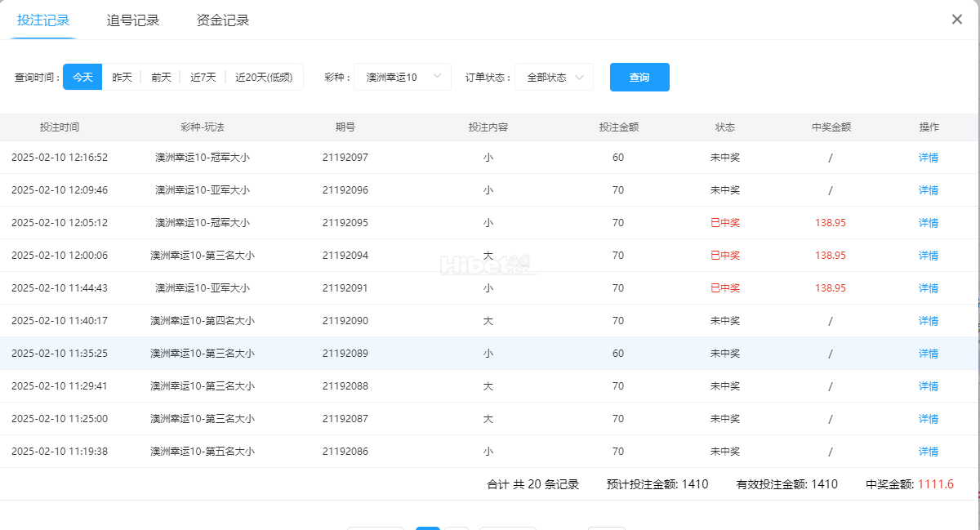Open the 订单状态 dropdown showing 全部状态
This screenshot has width=980, height=530.
tap(554, 77)
